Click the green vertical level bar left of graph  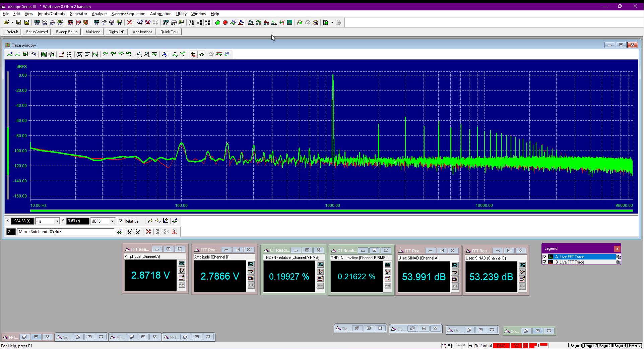(x=8, y=151)
